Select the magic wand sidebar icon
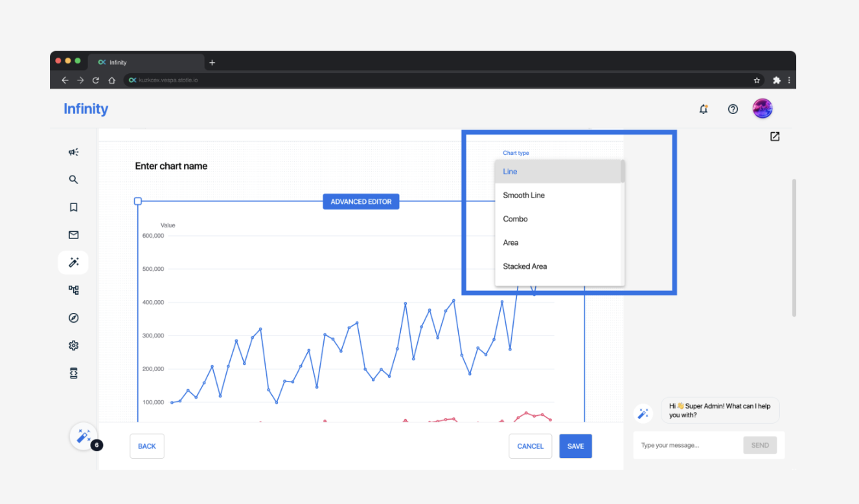 click(x=73, y=262)
